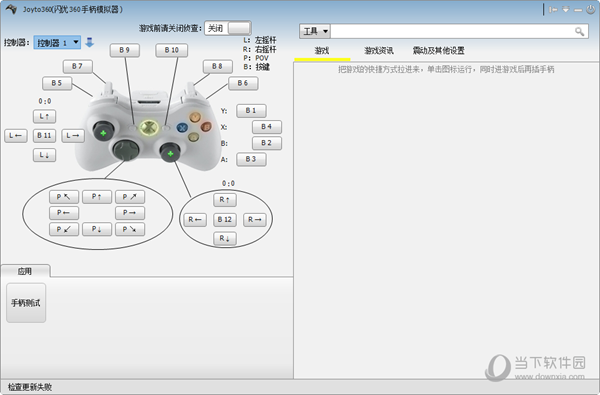This screenshot has width=600, height=395.
Task: Click the P↓ POV down button
Action: tap(97, 229)
